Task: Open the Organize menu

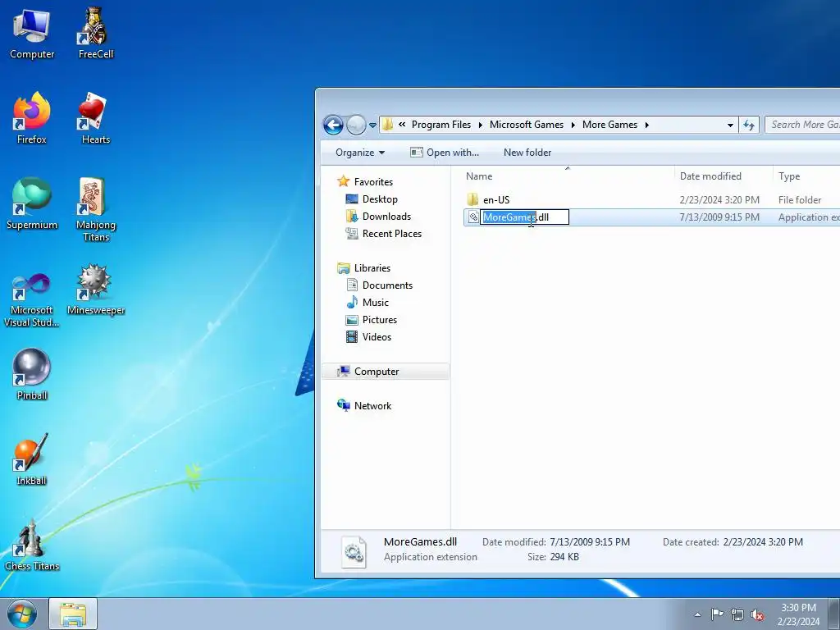Action: [360, 153]
